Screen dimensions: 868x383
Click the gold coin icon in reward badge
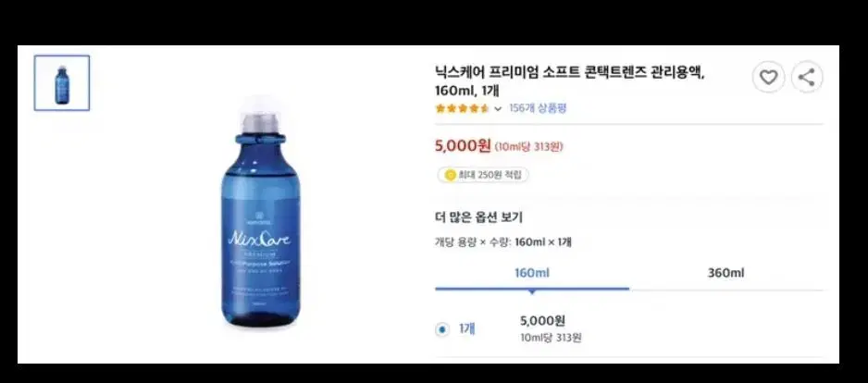[x=450, y=175]
